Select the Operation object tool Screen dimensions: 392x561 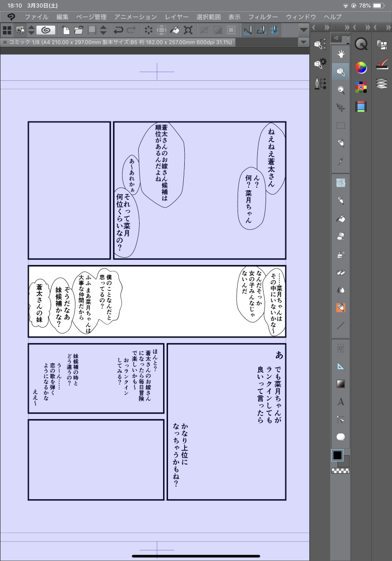click(341, 72)
